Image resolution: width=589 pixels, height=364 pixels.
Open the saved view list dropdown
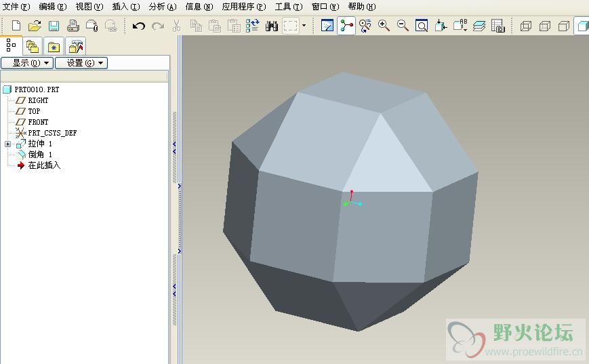pyautogui.click(x=460, y=26)
